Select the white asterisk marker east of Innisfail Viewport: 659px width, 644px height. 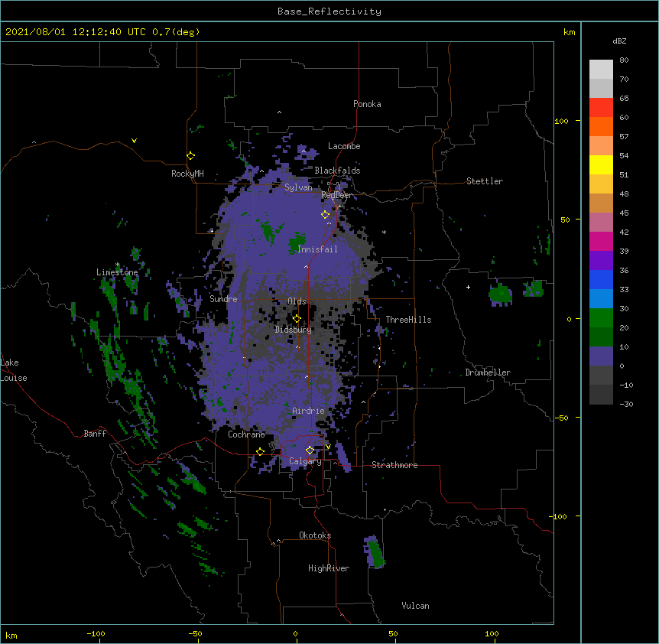[x=384, y=232]
